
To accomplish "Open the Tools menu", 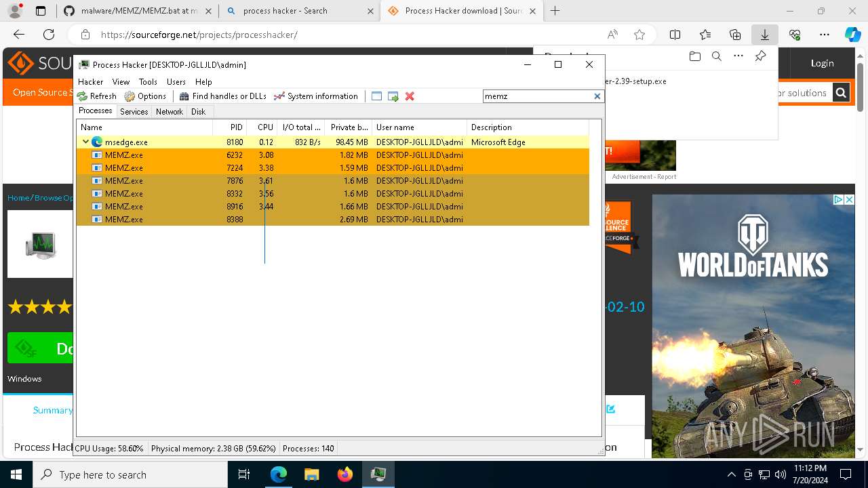I will click(x=148, y=81).
